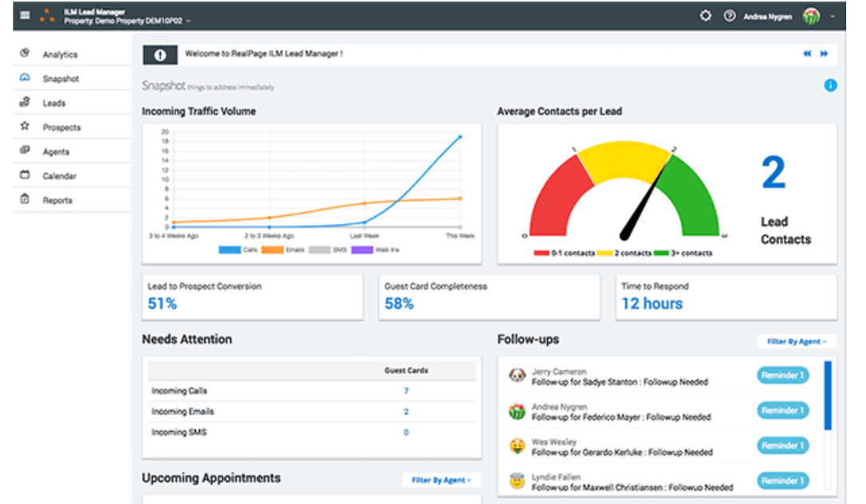
Task: Click the Guest Cards column header
Action: [406, 370]
